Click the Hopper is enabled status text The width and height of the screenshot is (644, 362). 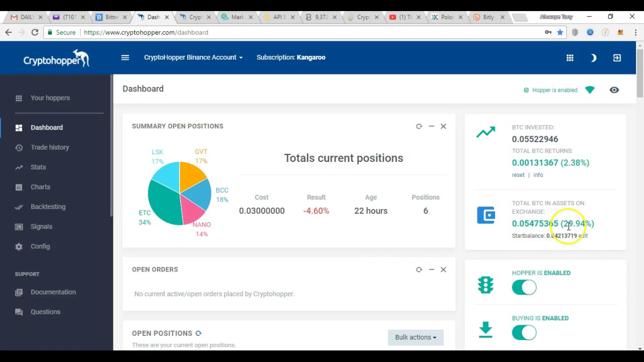tap(555, 90)
